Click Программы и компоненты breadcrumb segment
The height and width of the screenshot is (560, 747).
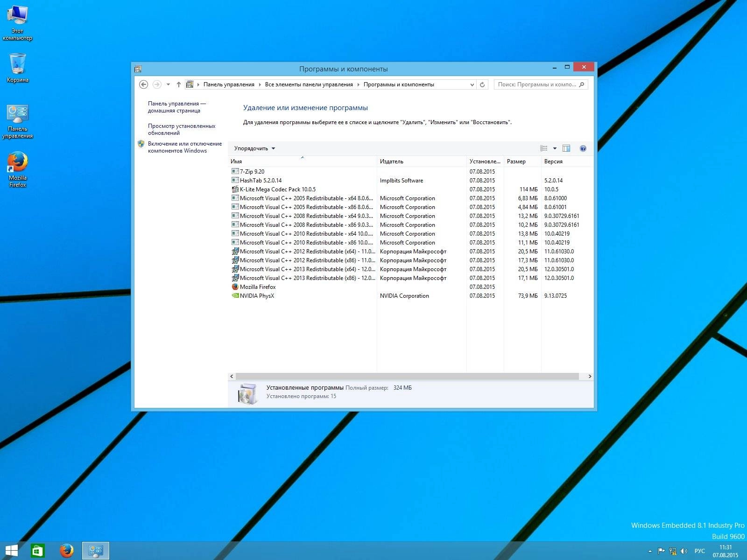[x=399, y=84]
